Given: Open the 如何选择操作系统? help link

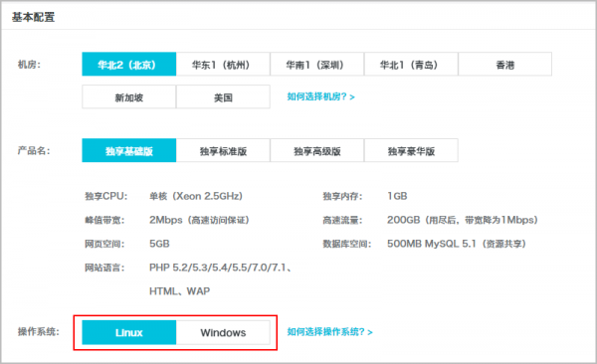Looking at the screenshot, I should tap(329, 332).
